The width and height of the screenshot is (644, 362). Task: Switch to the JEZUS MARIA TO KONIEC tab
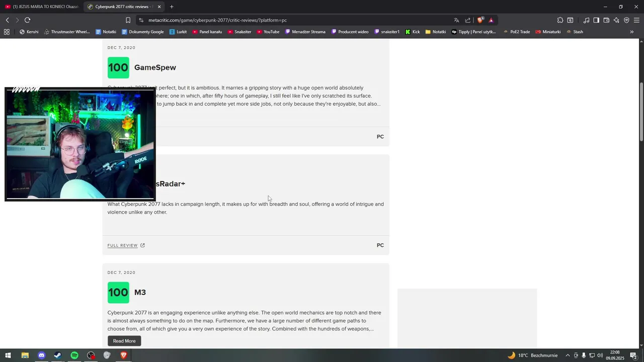[x=42, y=7]
